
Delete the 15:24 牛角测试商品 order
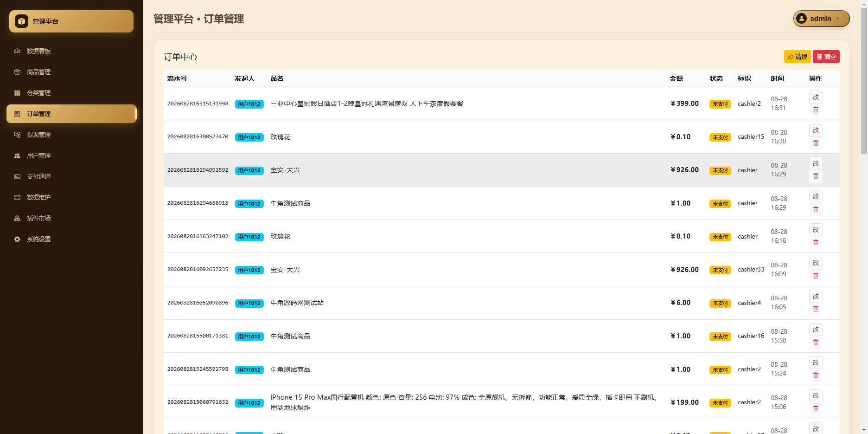point(816,376)
